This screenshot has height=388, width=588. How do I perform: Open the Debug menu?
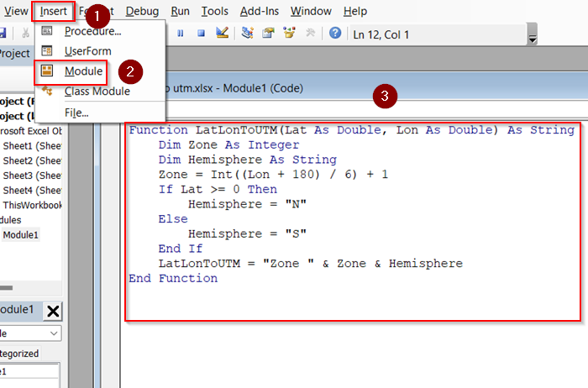[x=142, y=11]
